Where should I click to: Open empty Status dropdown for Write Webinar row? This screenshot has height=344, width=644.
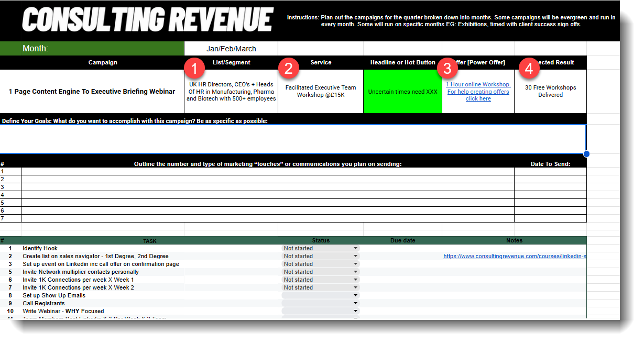[321, 311]
